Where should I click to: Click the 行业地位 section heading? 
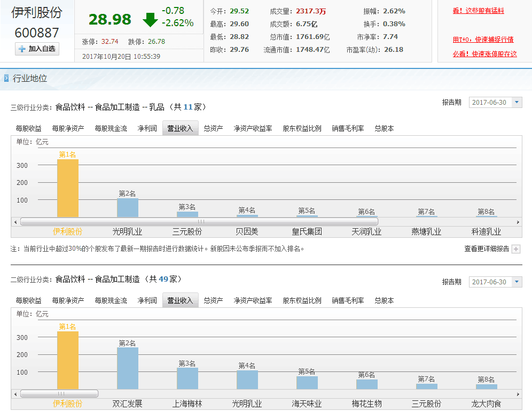30,79
